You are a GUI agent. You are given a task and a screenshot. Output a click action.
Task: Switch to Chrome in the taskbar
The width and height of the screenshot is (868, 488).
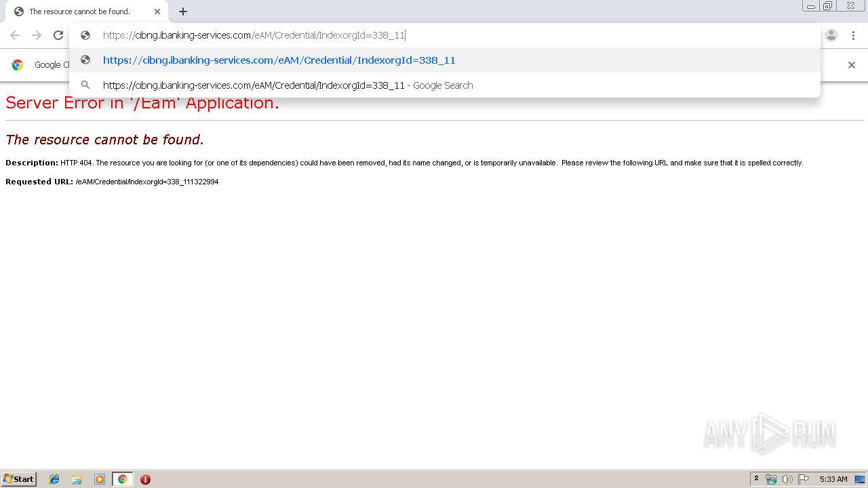pyautogui.click(x=122, y=479)
